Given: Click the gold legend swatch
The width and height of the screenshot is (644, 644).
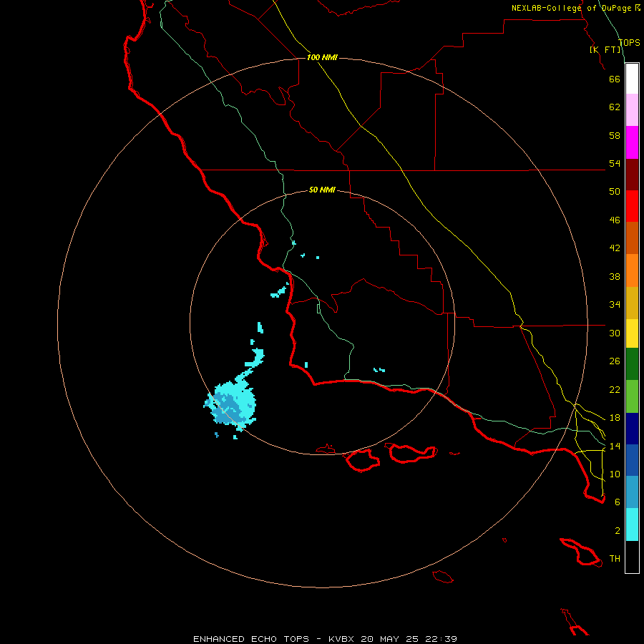Looking at the screenshot, I should [x=632, y=303].
